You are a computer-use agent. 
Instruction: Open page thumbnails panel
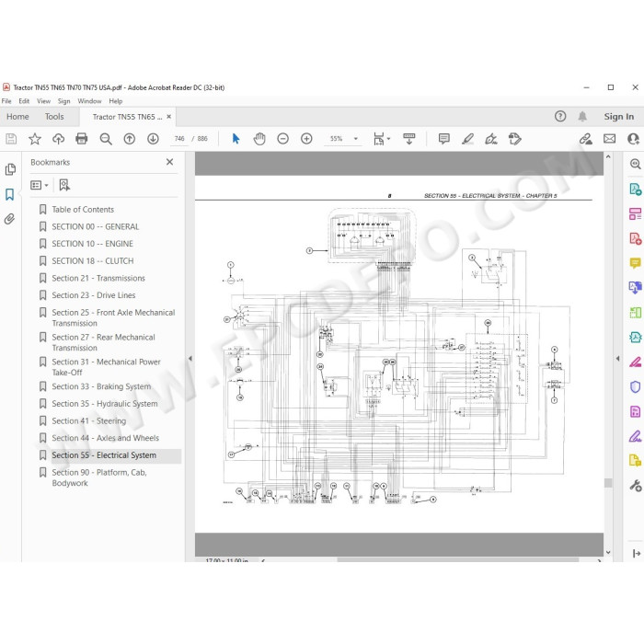(10, 169)
